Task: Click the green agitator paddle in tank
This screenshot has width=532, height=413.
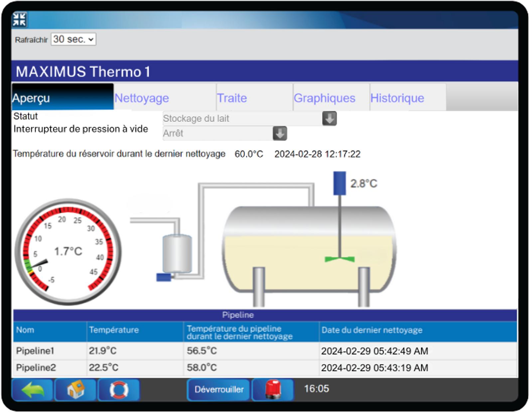Action: pyautogui.click(x=339, y=259)
